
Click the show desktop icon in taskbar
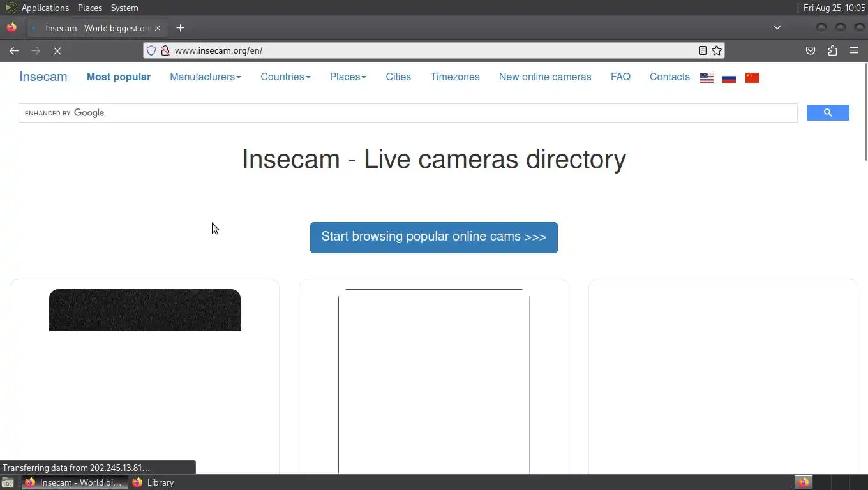[7, 483]
